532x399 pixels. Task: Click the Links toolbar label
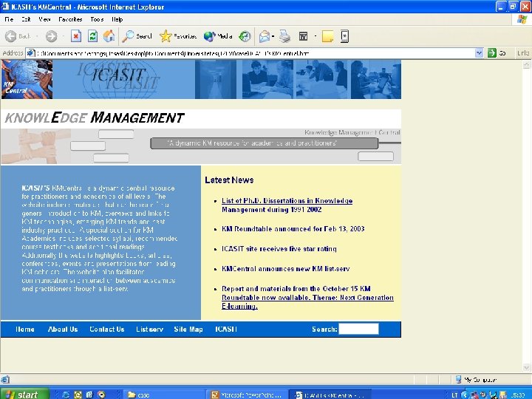(x=523, y=53)
